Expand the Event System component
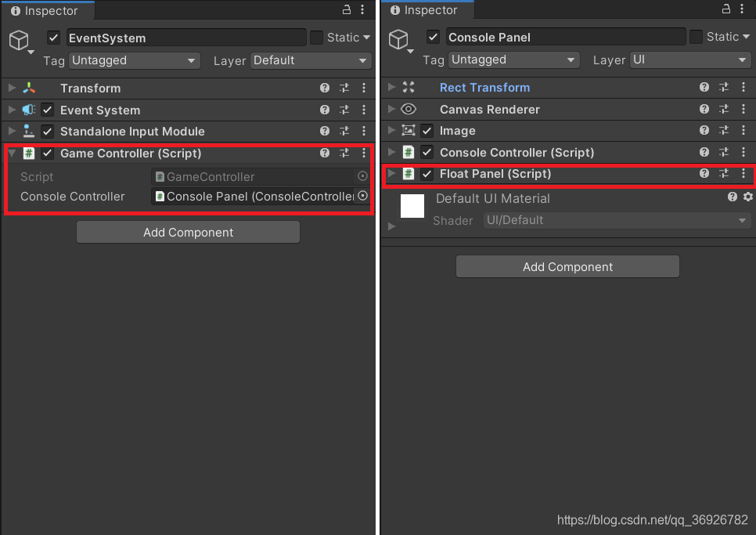 (12, 110)
